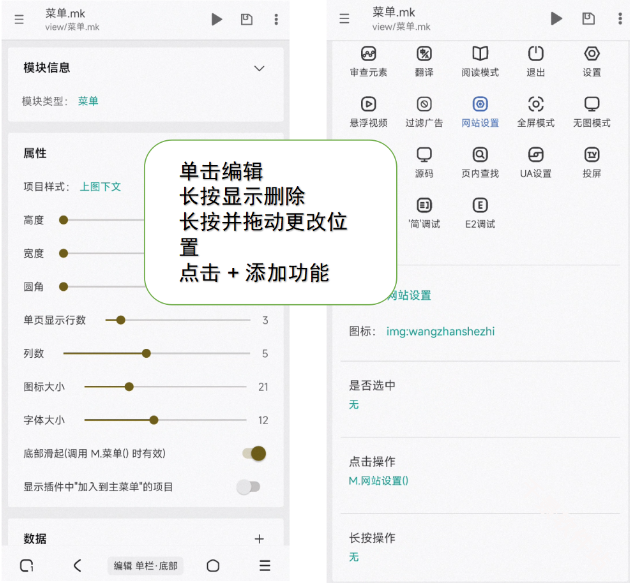Open right panel more options menu

[620, 18]
